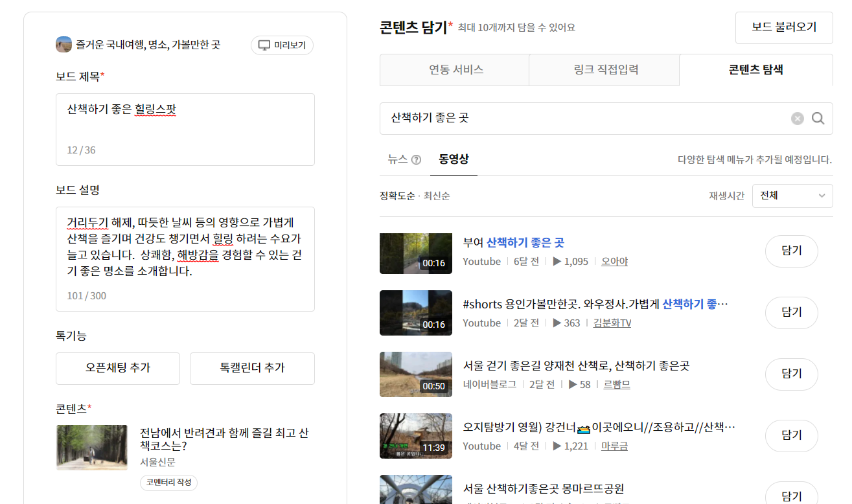Screen dimensions: 852x504
Task: Open the 부여 video thumbnail 00:16
Action: pyautogui.click(x=416, y=253)
